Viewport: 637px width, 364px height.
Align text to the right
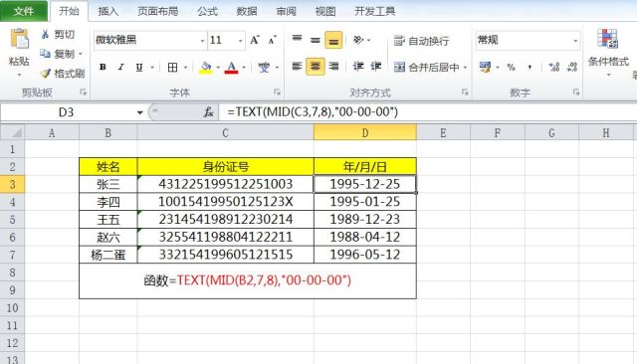(x=333, y=67)
